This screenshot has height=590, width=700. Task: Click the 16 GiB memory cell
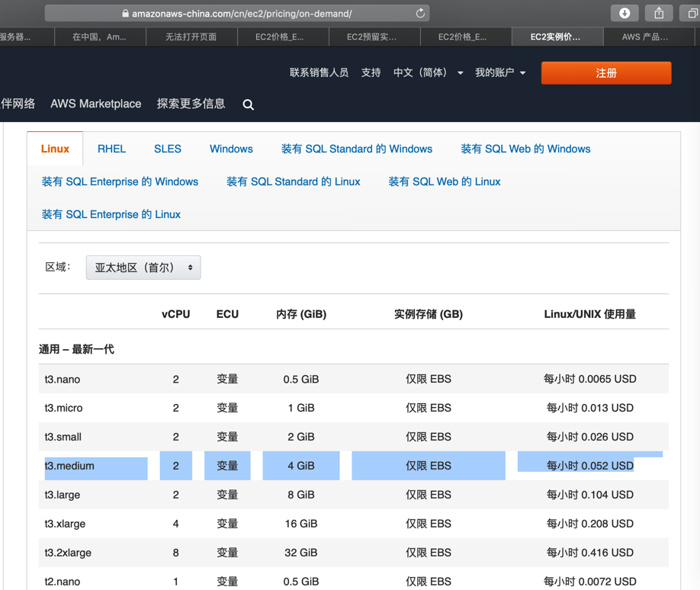point(301,524)
